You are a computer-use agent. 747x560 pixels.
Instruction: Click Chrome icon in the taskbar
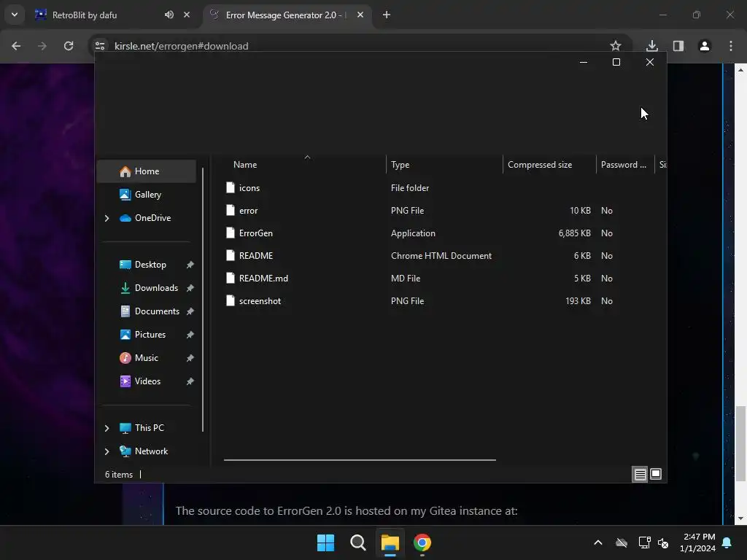(x=422, y=542)
